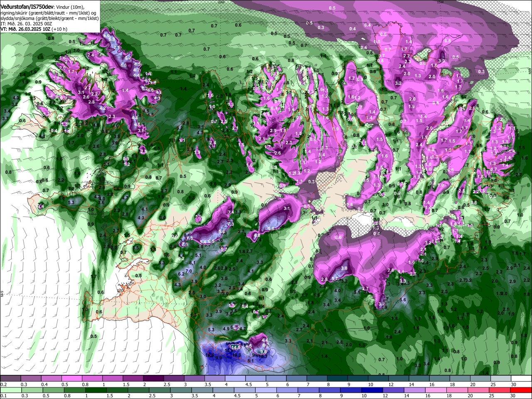Image resolution: width=532 pixels, height=399 pixels.
Task: Click the bright pink swatch at 0.5 in top legend row
Action: [x=71, y=379]
